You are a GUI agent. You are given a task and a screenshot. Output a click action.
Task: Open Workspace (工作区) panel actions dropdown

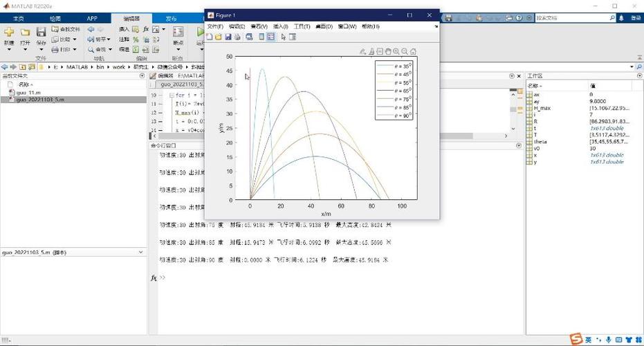point(639,76)
